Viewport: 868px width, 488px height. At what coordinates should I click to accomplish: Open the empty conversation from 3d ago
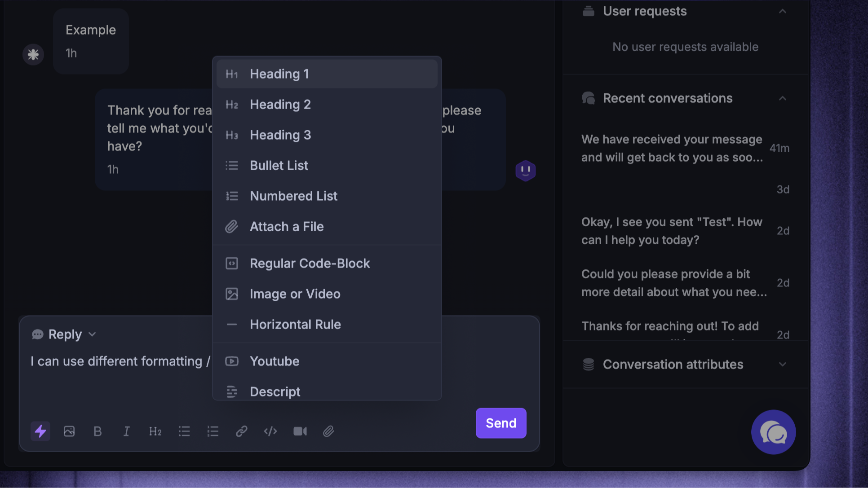click(x=685, y=189)
